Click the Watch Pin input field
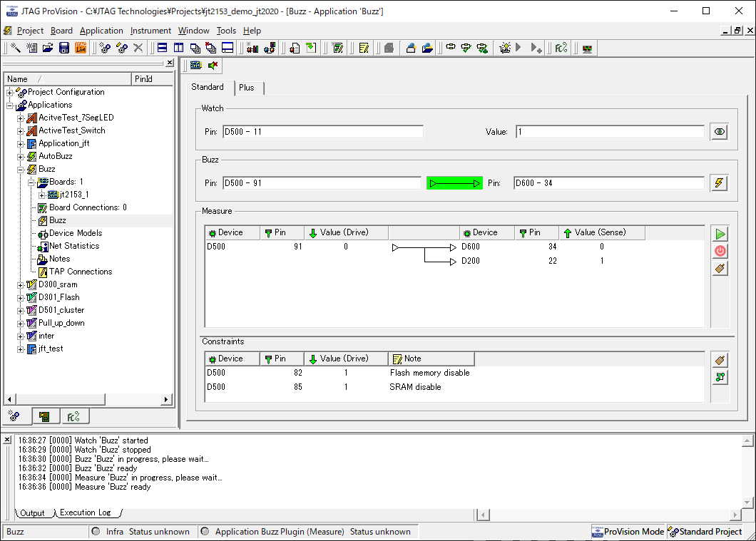756x541 pixels. 323,132
